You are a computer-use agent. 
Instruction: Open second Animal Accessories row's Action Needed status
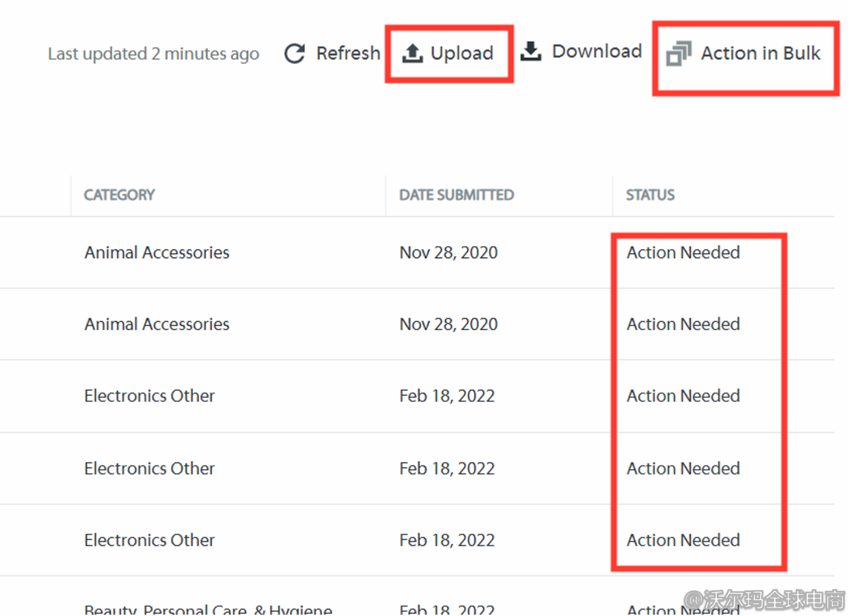pos(683,324)
